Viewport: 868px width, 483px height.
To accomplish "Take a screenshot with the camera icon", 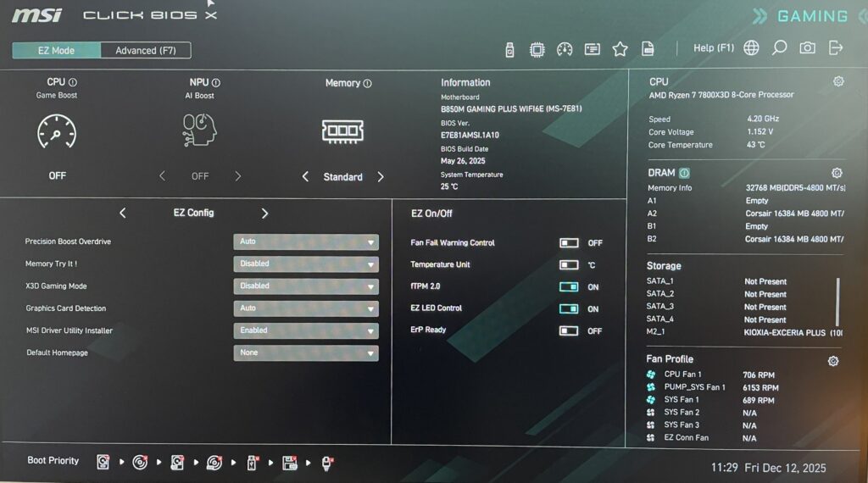I will [x=807, y=48].
